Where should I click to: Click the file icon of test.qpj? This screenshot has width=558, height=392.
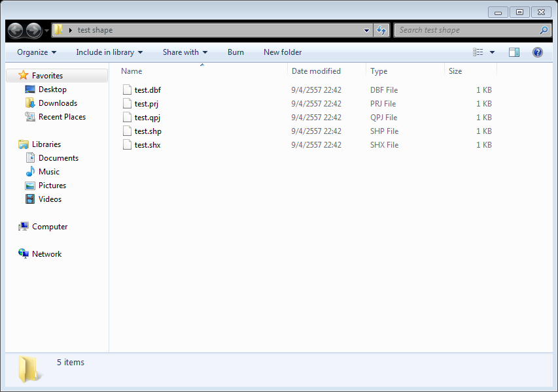click(x=127, y=117)
